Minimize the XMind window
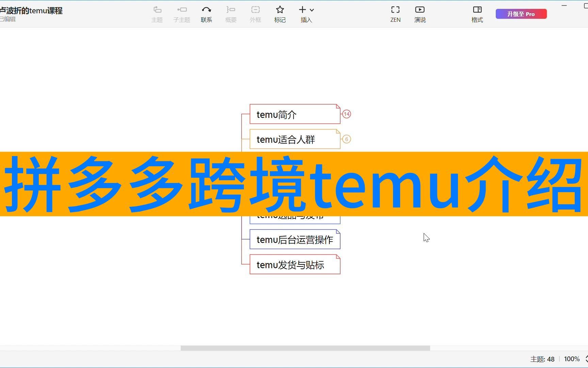The width and height of the screenshot is (588, 368). (x=564, y=6)
